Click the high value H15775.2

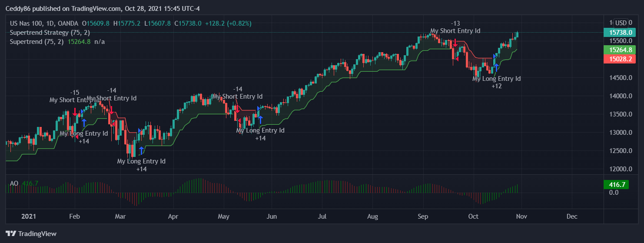tap(126, 23)
